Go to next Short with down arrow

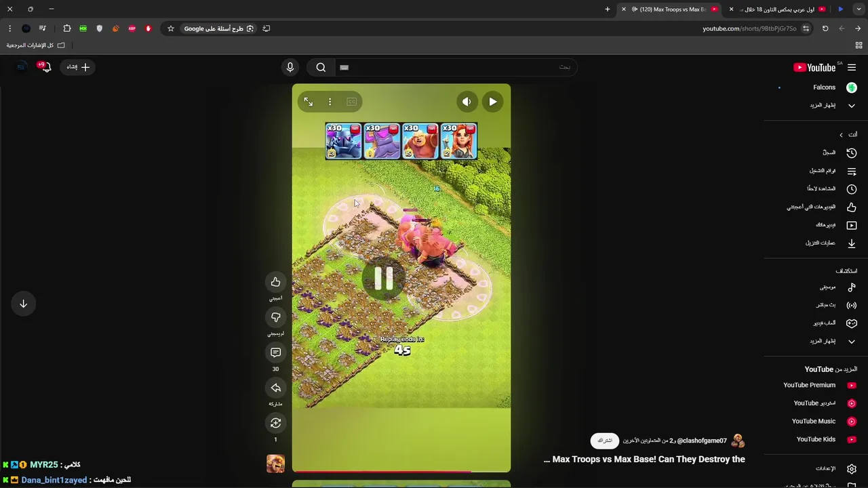pos(23,304)
